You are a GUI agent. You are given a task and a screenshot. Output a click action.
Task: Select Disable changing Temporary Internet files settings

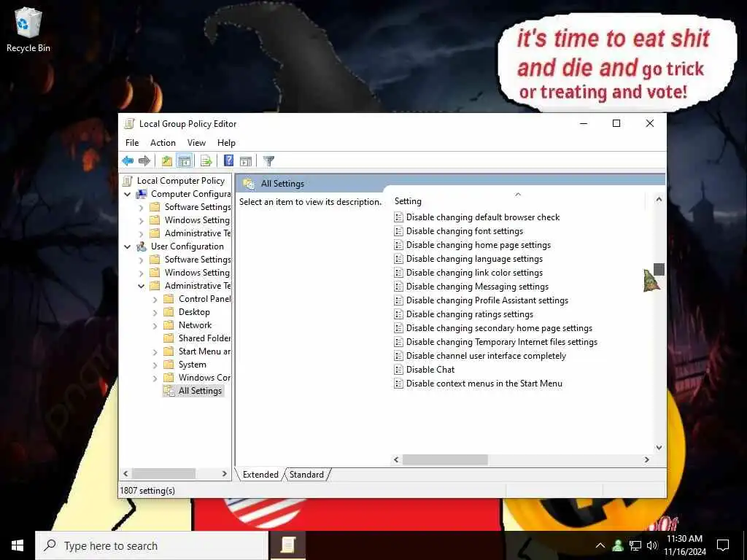pyautogui.click(x=502, y=342)
